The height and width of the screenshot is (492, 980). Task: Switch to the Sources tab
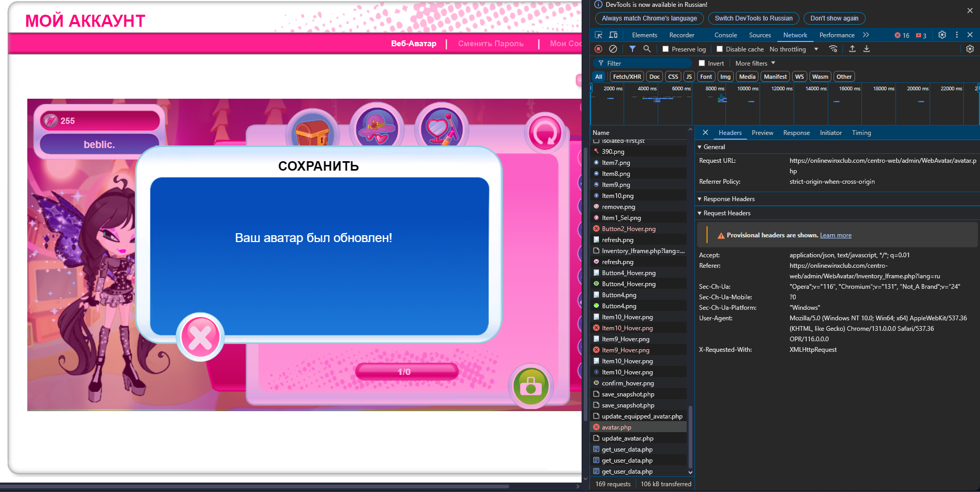coord(760,35)
